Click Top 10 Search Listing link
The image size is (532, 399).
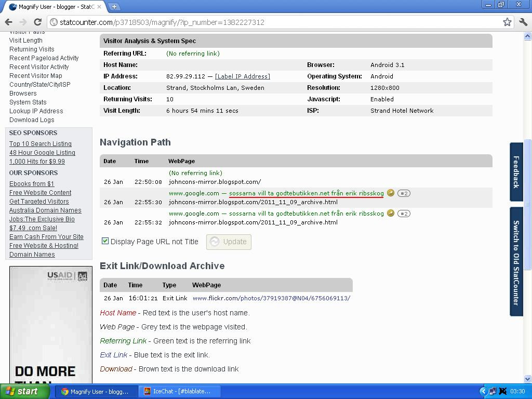tap(41, 143)
